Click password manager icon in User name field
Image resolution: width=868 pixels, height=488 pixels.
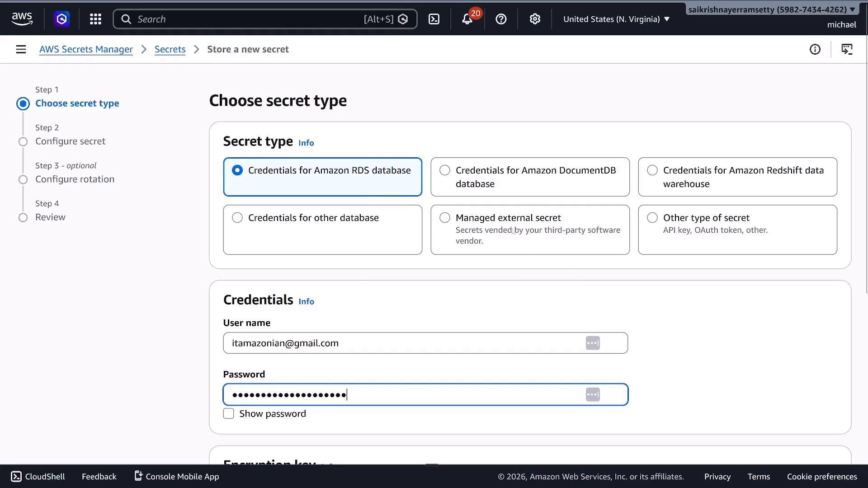593,343
